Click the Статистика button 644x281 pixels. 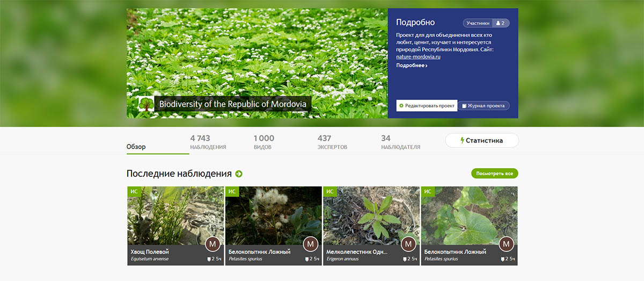point(482,141)
